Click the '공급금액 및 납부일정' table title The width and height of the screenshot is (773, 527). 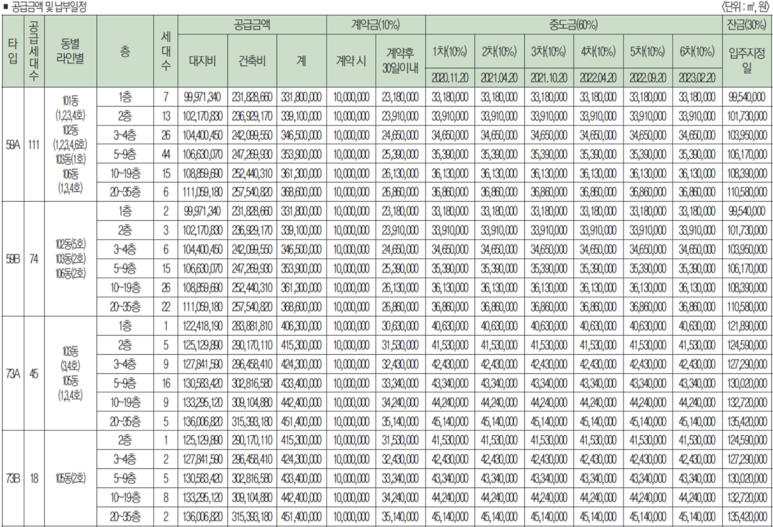pyautogui.click(x=48, y=7)
